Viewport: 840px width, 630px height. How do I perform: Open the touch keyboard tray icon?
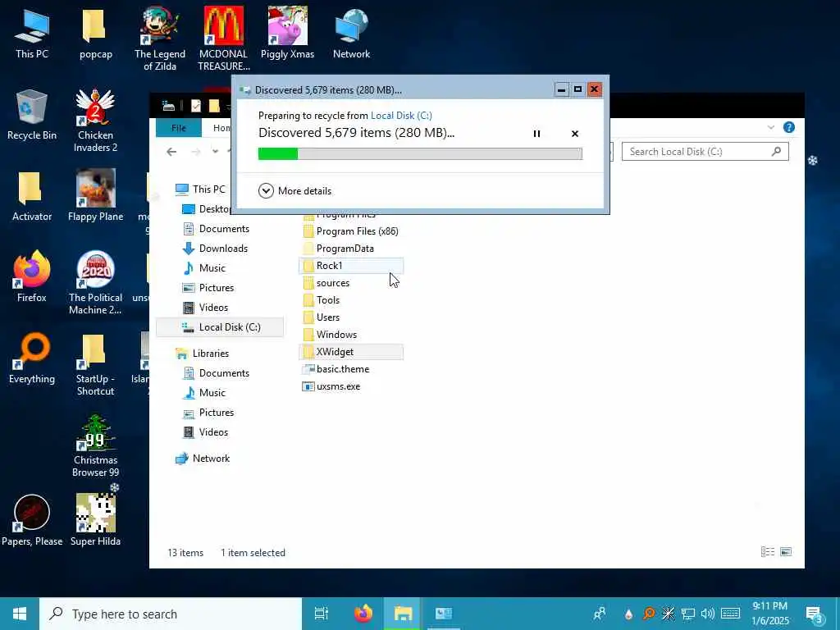(x=730, y=614)
